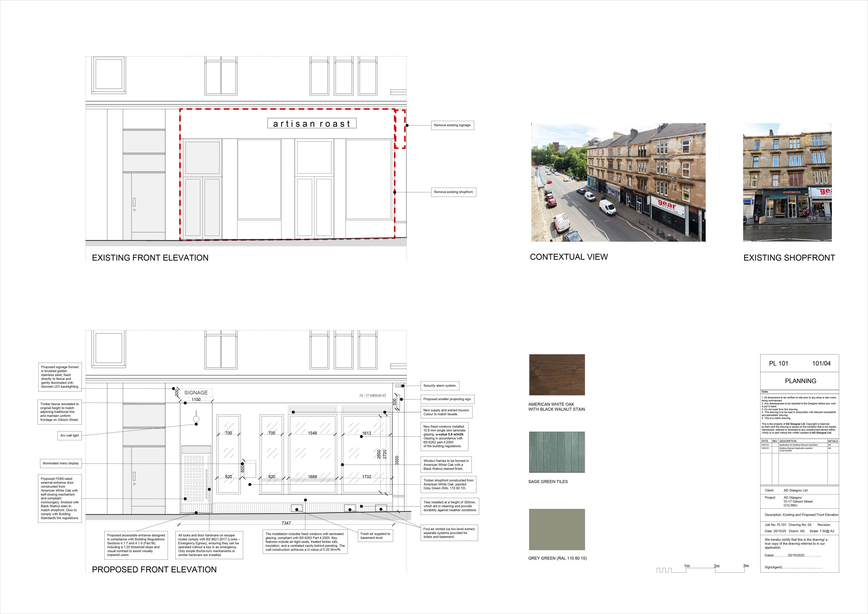Click the 'PLANNING' title block heading
The image size is (868, 614).
800,381
